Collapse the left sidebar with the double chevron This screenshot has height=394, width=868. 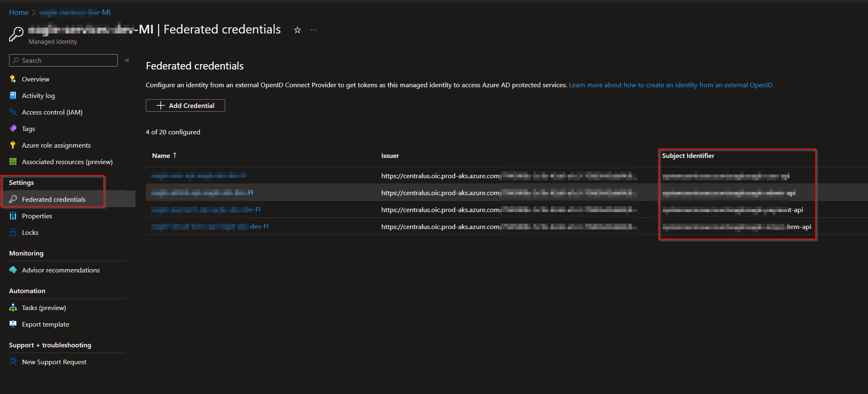point(127,60)
